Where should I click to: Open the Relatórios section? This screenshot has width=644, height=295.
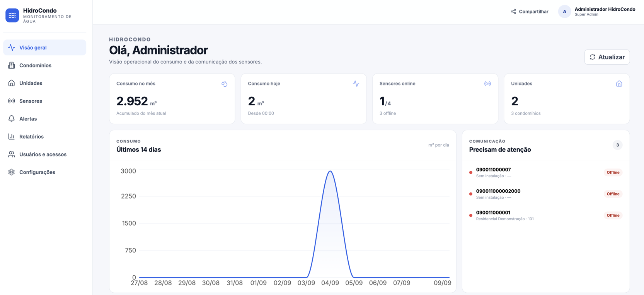[x=45, y=137]
